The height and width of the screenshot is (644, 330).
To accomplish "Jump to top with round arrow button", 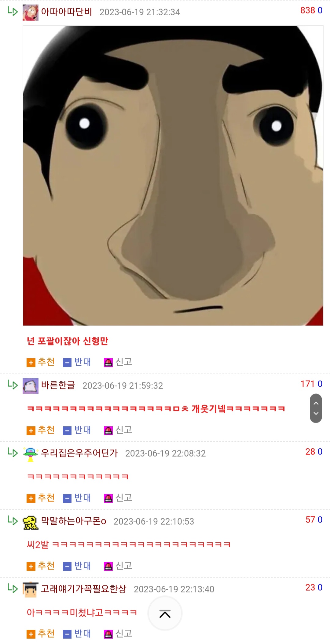I will (165, 613).
